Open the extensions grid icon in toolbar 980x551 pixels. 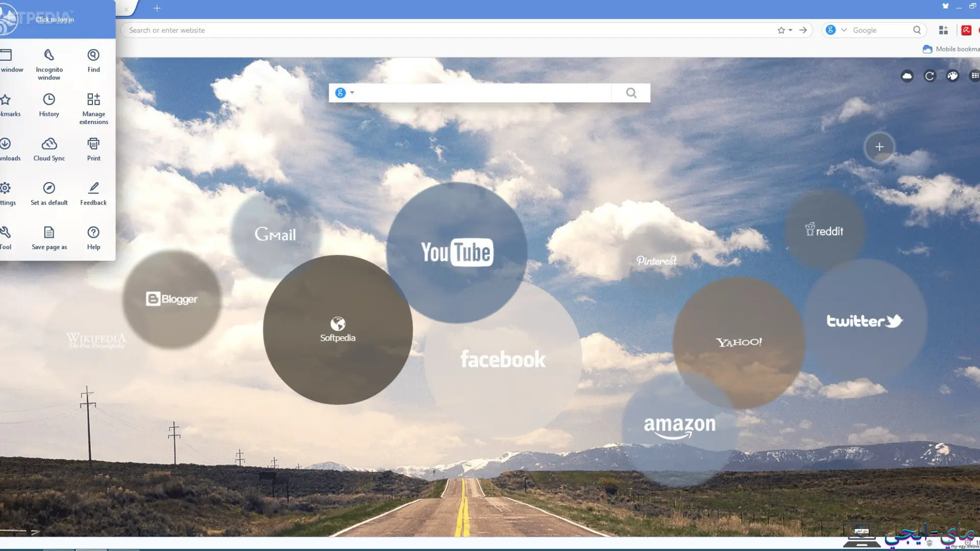coord(943,30)
